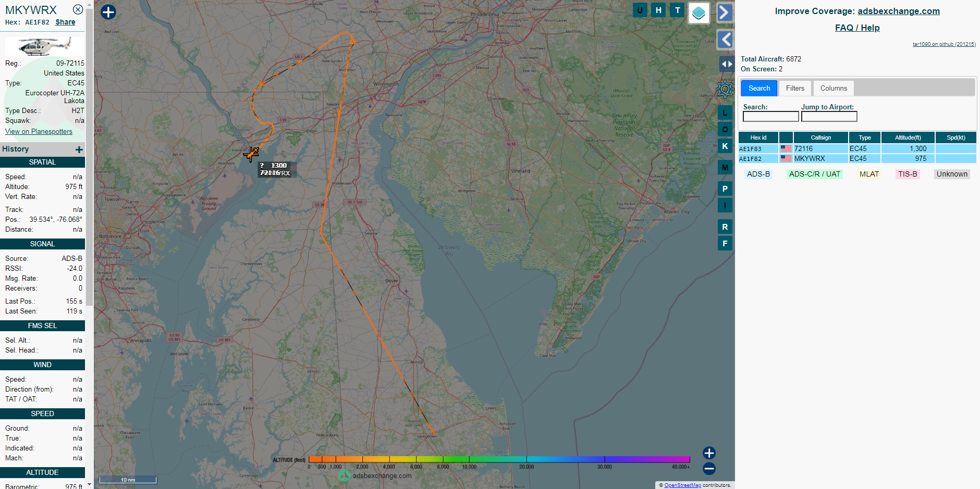Click the right chevron arrow button
The image size is (980, 489).
tap(725, 12)
